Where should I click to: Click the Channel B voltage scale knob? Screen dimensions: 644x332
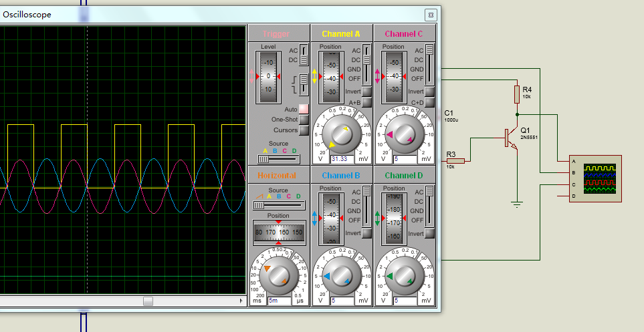(342, 275)
